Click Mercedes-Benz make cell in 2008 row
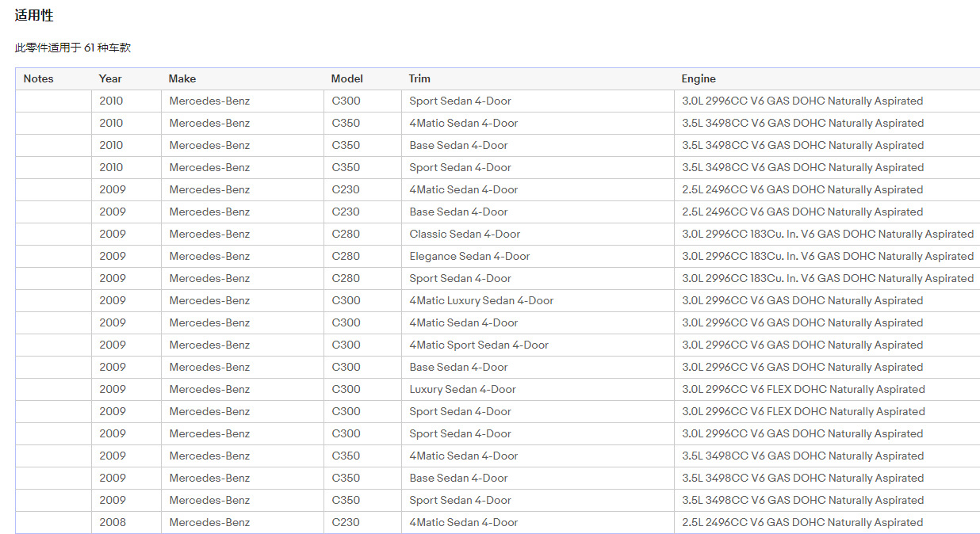Screen dimensions: 980x534 (243, 523)
